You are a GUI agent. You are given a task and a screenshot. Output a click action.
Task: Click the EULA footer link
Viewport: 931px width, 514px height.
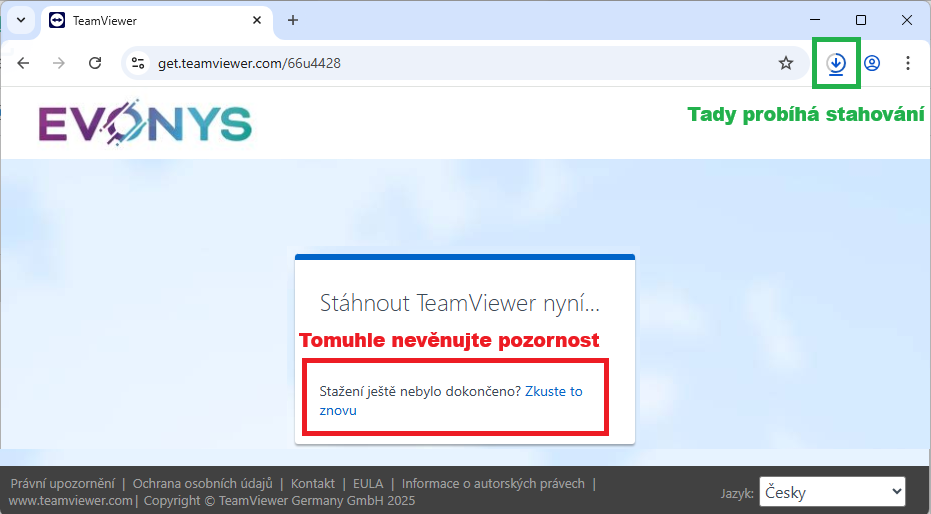click(368, 484)
